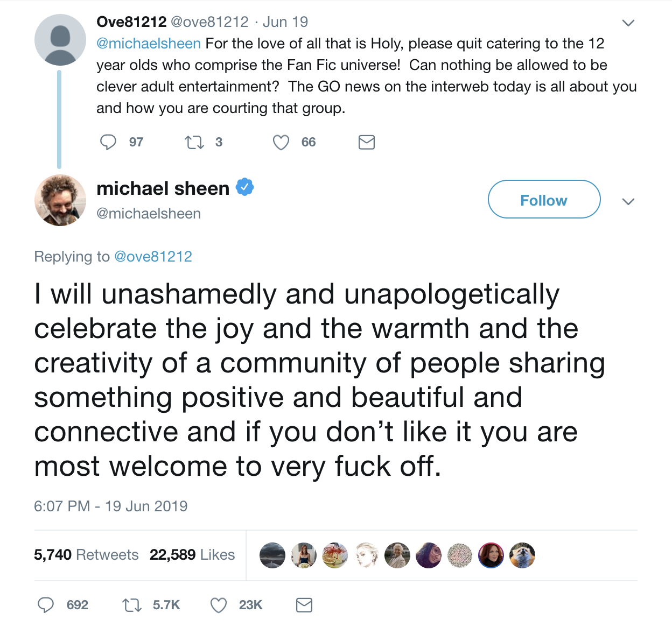This screenshot has width=672, height=634.
Task: Share Michael Sheen's tweet via message envelope
Action: [x=303, y=605]
